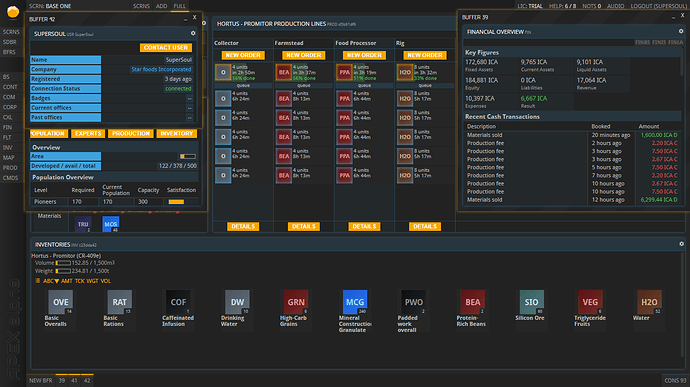Open the SCRNS menu
Screen dimensions: 690x387
click(141, 6)
